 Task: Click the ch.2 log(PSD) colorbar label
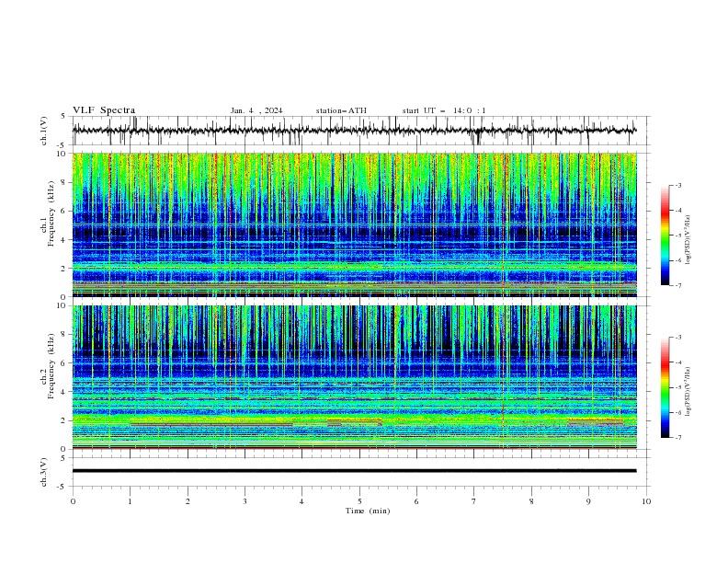click(x=688, y=391)
